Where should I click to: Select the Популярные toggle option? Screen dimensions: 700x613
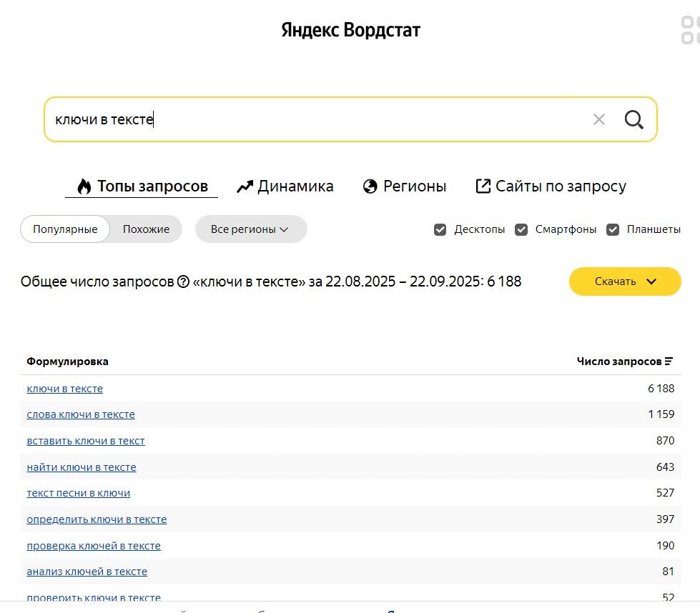(x=65, y=229)
